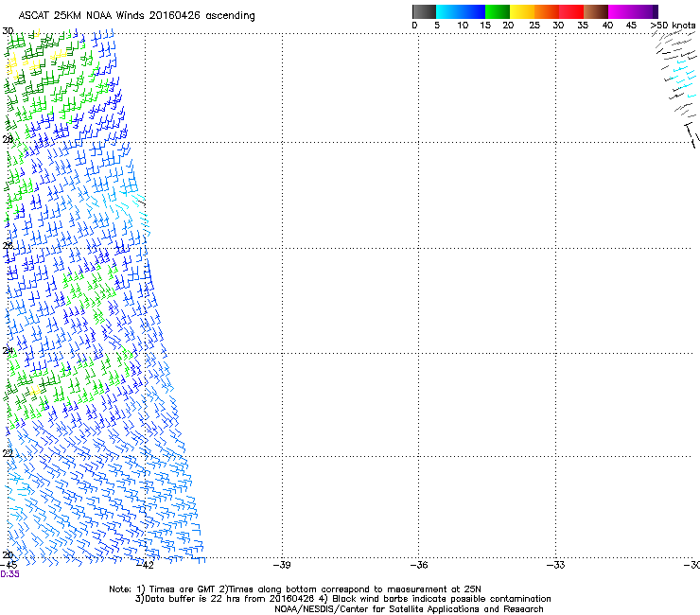Click the latitude label '24'
700x615 pixels.
click(x=8, y=350)
